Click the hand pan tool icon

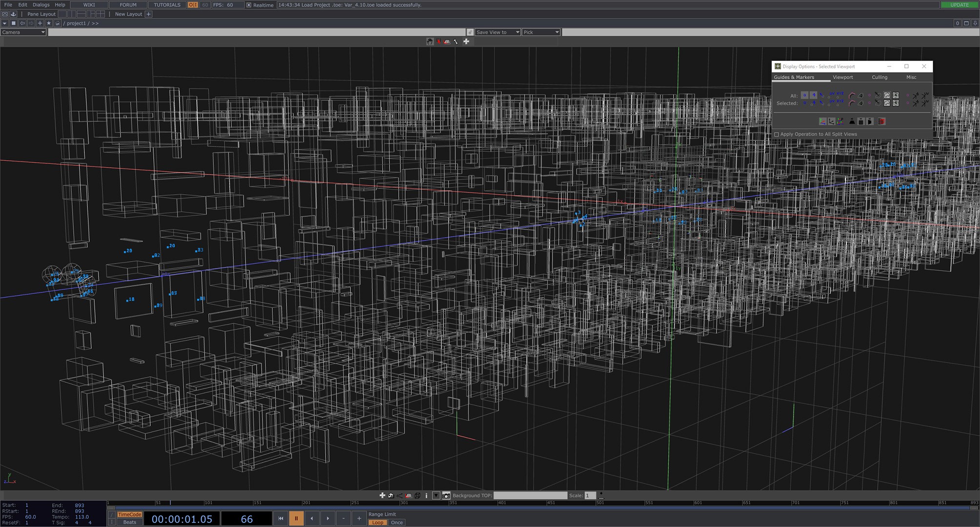pyautogui.click(x=429, y=41)
